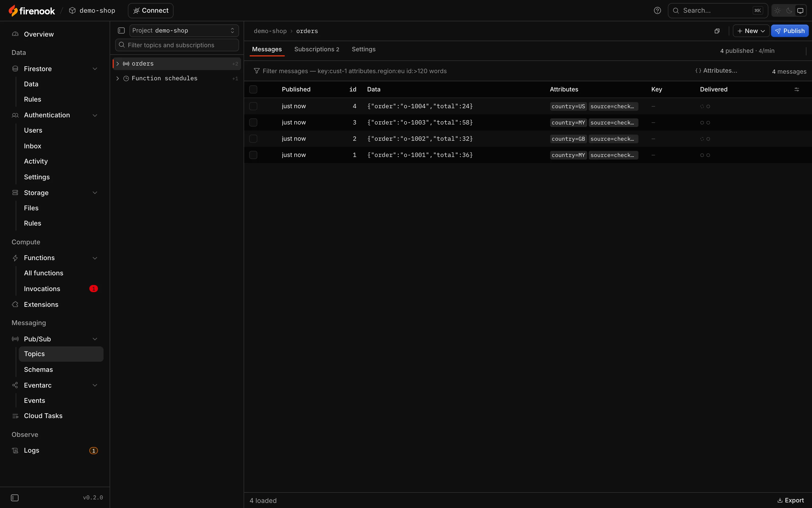Check the row for order o-1002
The width and height of the screenshot is (812, 508).
[253, 139]
